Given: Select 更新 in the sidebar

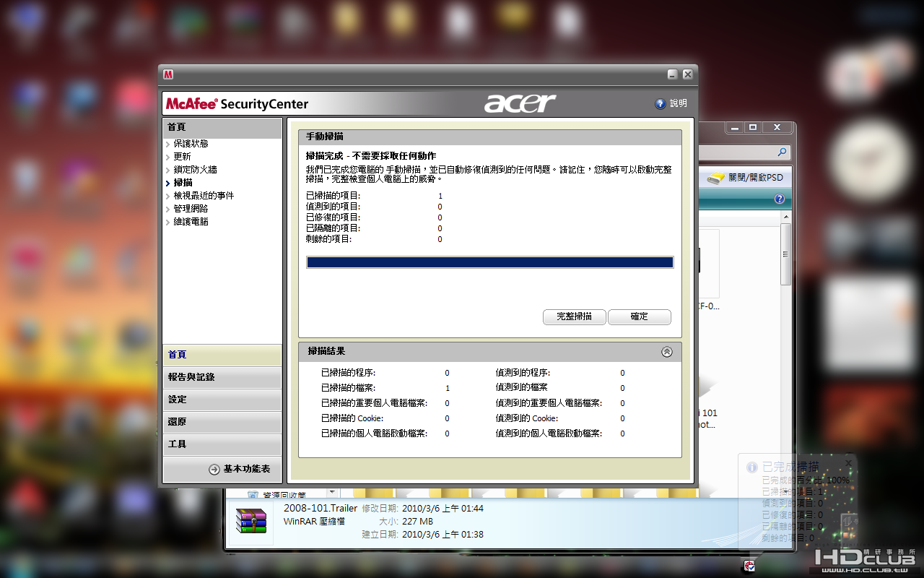Looking at the screenshot, I should [x=182, y=157].
